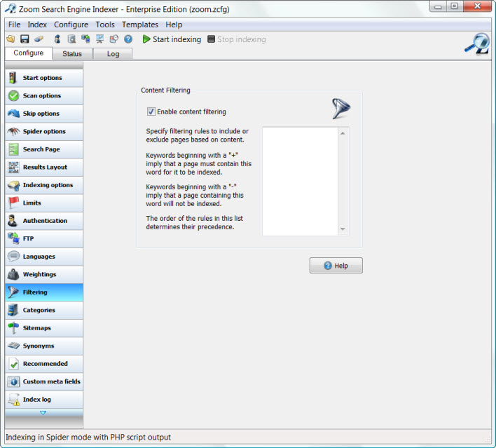This screenshot has width=496, height=448.
Task: Open the Configure menu
Action: tap(71, 25)
